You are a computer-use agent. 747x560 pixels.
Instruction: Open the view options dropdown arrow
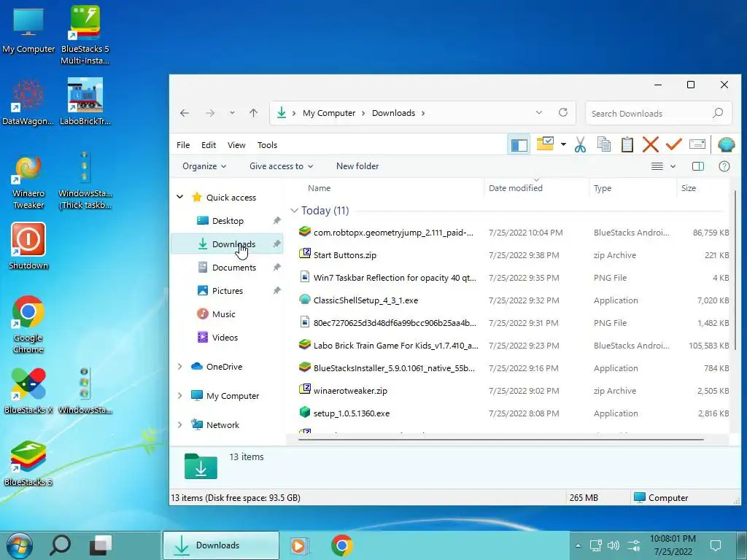click(673, 166)
